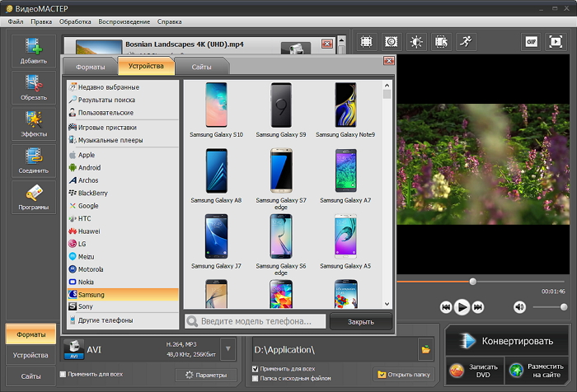This screenshot has height=392, width=577.
Task: Open the Правка menu
Action: tap(41, 21)
